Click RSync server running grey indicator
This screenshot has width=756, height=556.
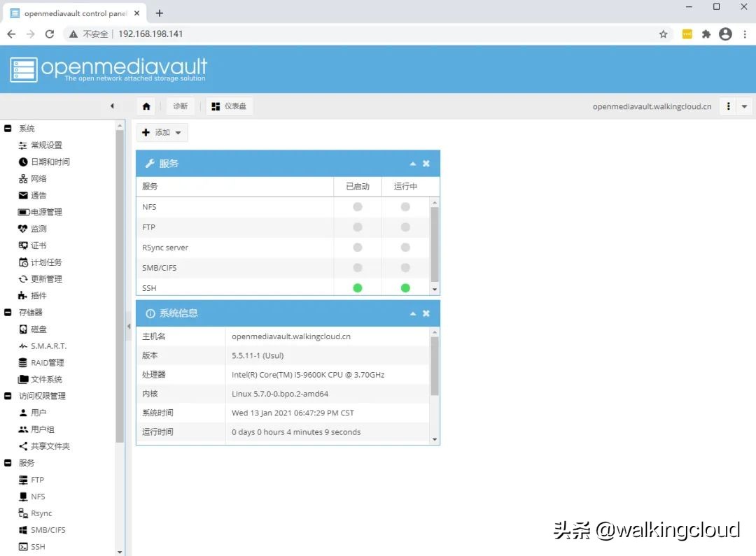[x=405, y=247]
